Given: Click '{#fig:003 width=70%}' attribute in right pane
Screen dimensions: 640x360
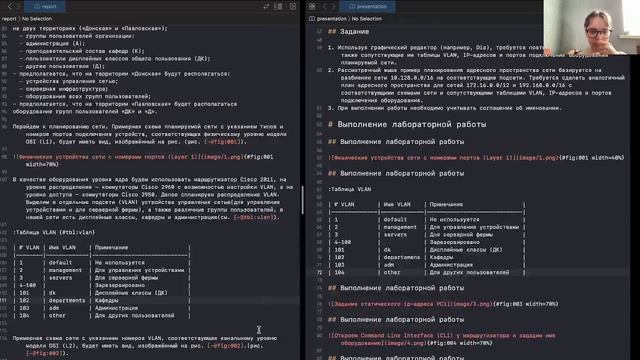Looking at the screenshot, I should (x=526, y=304).
